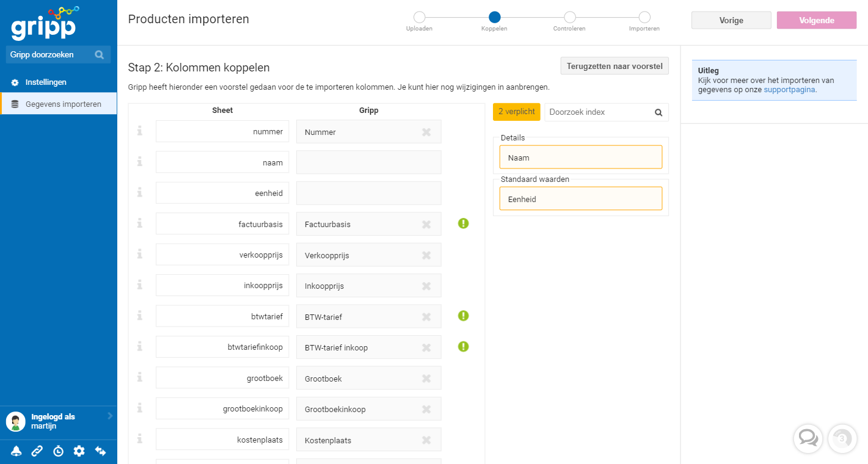Click the Gripp logo
The width and height of the screenshot is (868, 464).
[x=45, y=23]
